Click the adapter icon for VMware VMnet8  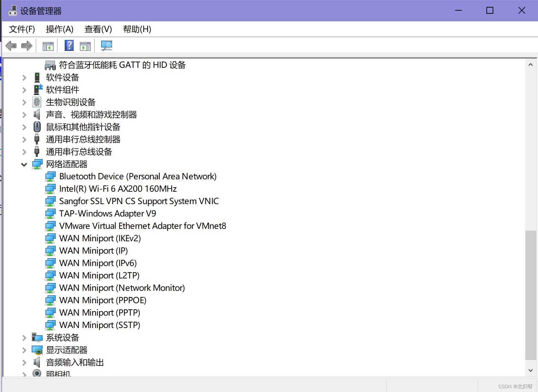pos(50,226)
